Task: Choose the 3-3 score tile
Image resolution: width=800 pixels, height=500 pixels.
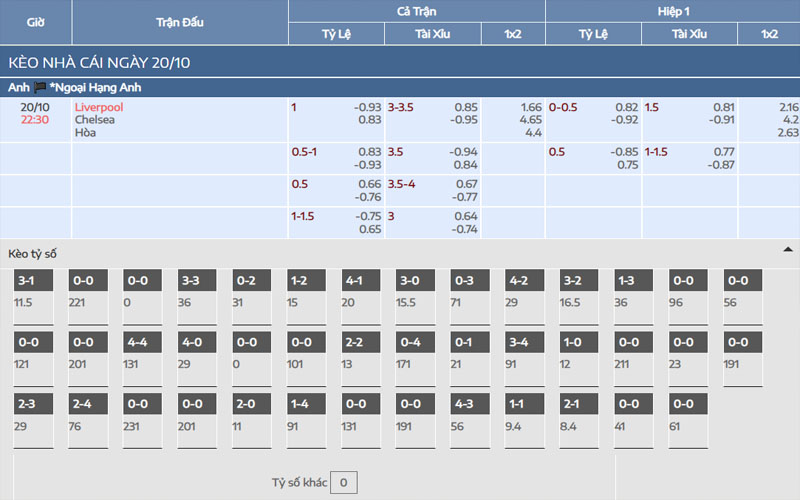Action: [191, 281]
